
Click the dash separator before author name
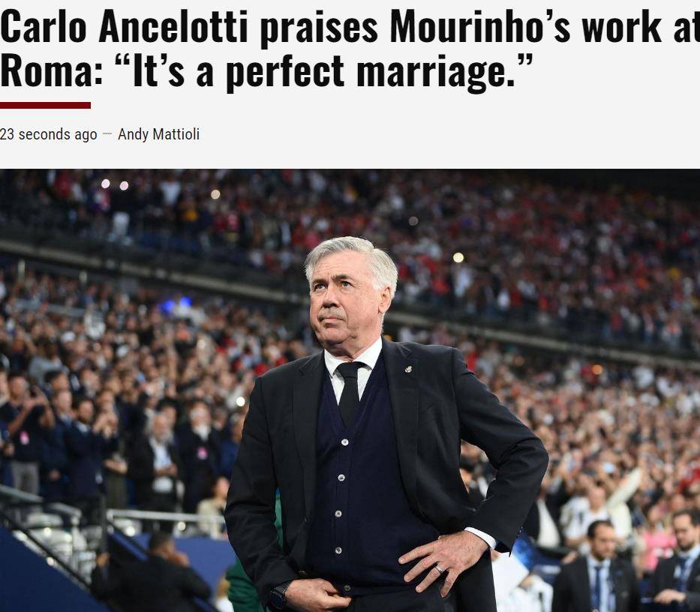pos(107,134)
